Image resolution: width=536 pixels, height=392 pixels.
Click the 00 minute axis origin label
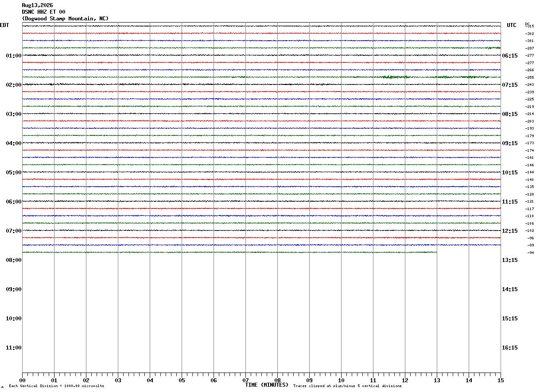tap(22, 380)
